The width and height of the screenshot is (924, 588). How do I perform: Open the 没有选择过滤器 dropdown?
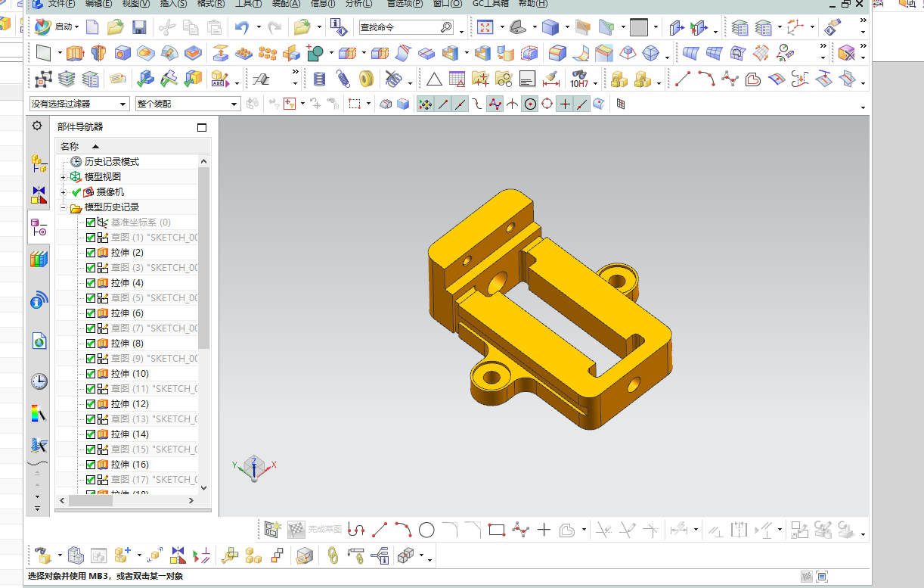pos(79,104)
